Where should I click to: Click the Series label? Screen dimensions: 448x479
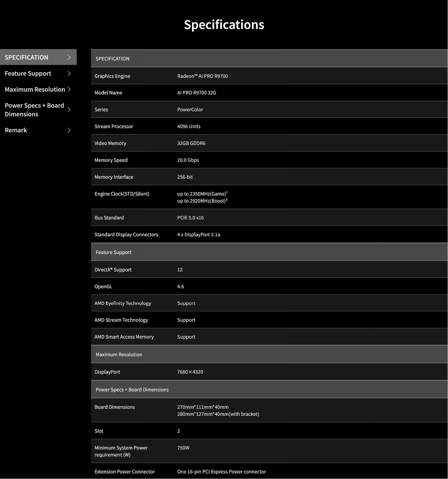click(x=101, y=109)
